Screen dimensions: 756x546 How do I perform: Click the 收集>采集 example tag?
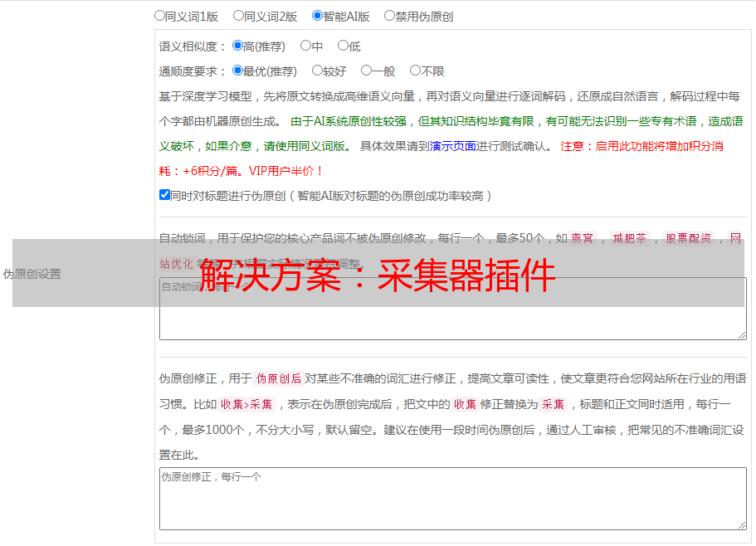click(x=246, y=405)
